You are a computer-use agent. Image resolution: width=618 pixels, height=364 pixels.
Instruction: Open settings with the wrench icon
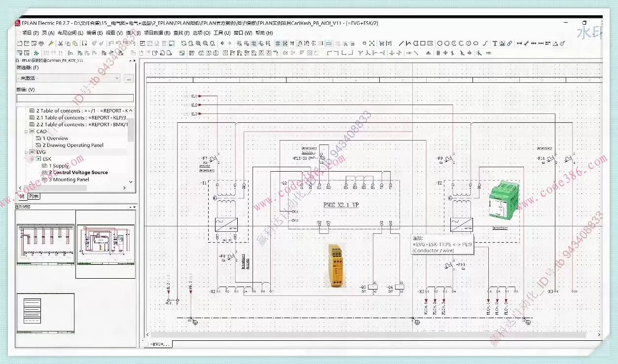pyautogui.click(x=51, y=43)
